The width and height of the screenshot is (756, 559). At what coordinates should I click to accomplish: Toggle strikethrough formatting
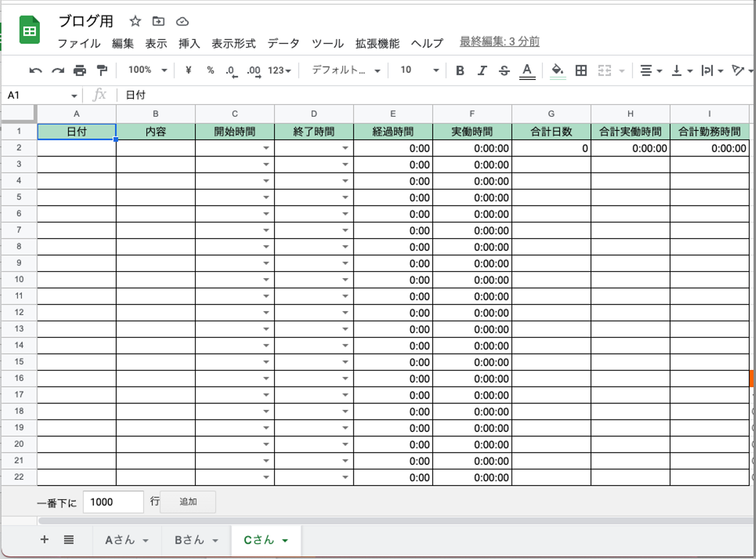pos(504,70)
